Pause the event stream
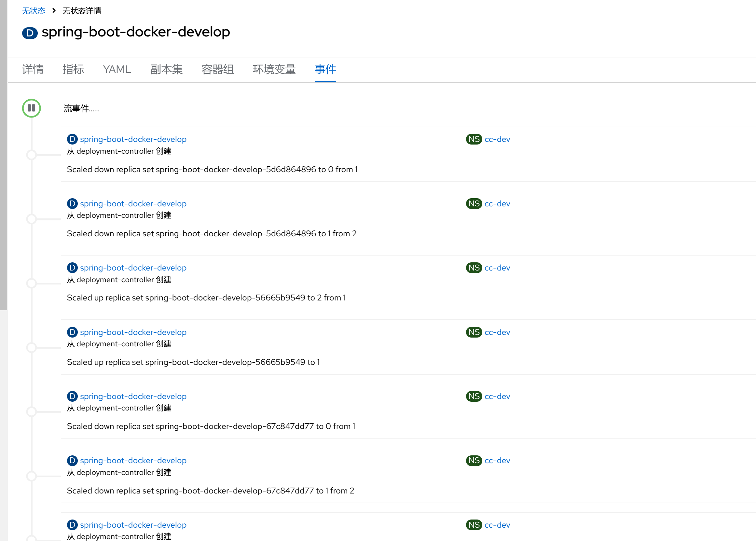The width and height of the screenshot is (756, 541). click(x=31, y=108)
